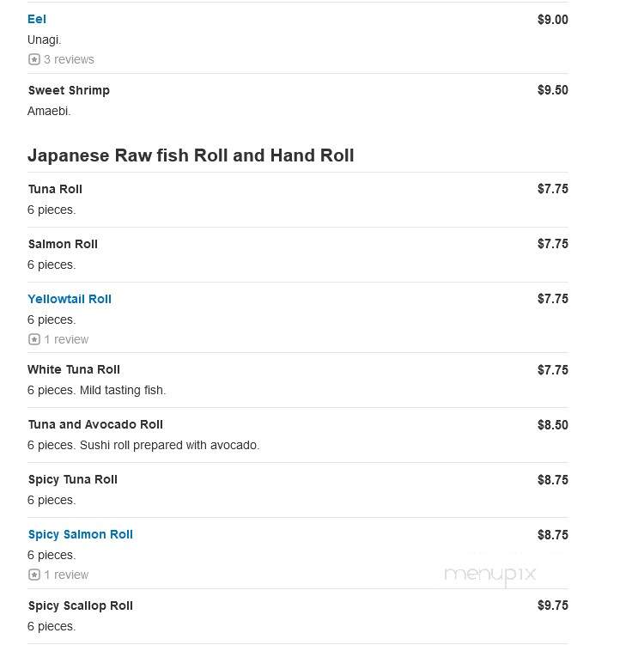Viewport: 644px width, 645px height.
Task: Select the Sweet Shrimp item title
Action: click(x=69, y=90)
